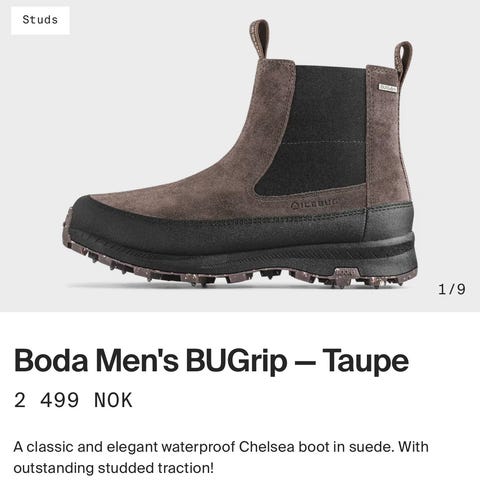This screenshot has height=480, width=480.
Task: Click the rear heel pull loop
Action: click(403, 60)
